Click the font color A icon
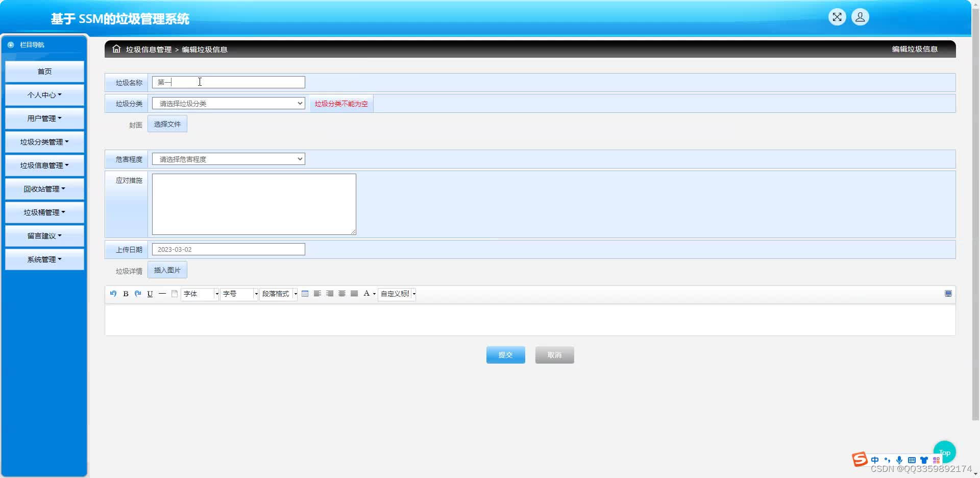Image resolution: width=980 pixels, height=478 pixels. point(366,294)
